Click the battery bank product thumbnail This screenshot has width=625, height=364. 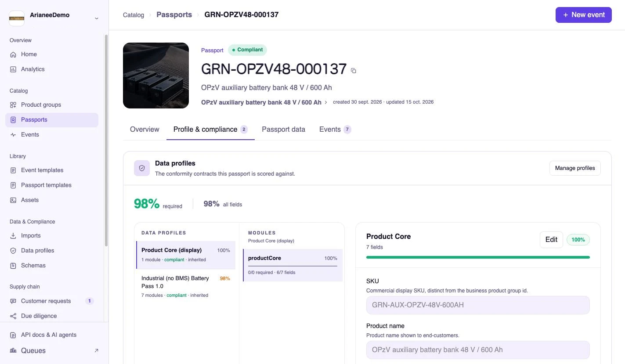coord(156,76)
